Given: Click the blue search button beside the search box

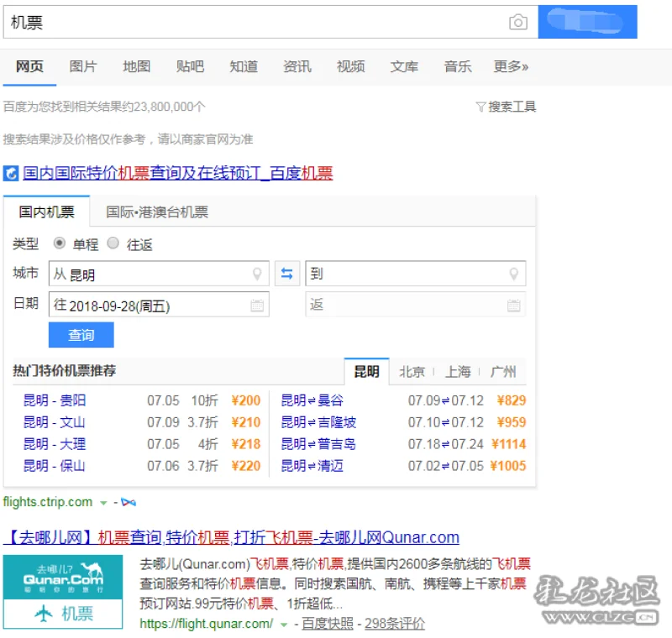Looking at the screenshot, I should tap(587, 22).
